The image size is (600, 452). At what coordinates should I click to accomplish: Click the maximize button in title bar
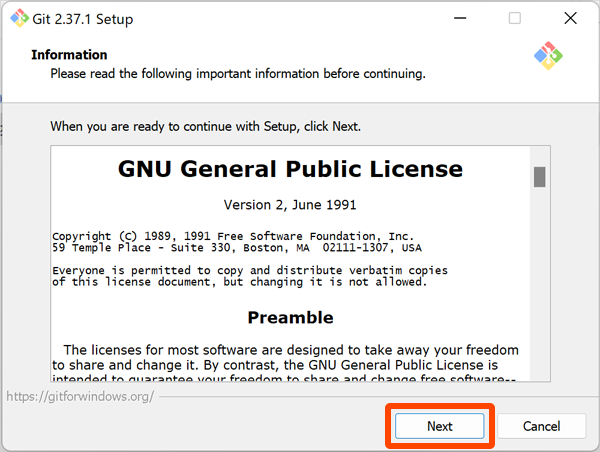click(x=515, y=18)
